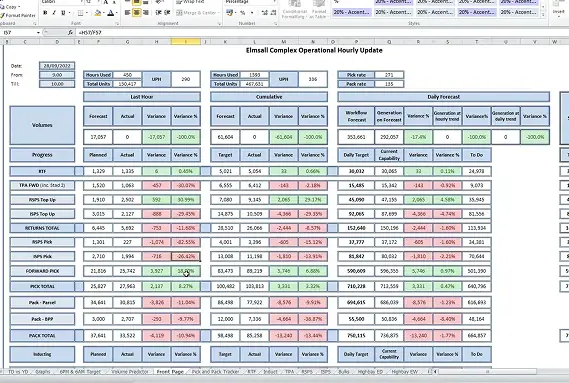Apply Percent Style

(242, 13)
